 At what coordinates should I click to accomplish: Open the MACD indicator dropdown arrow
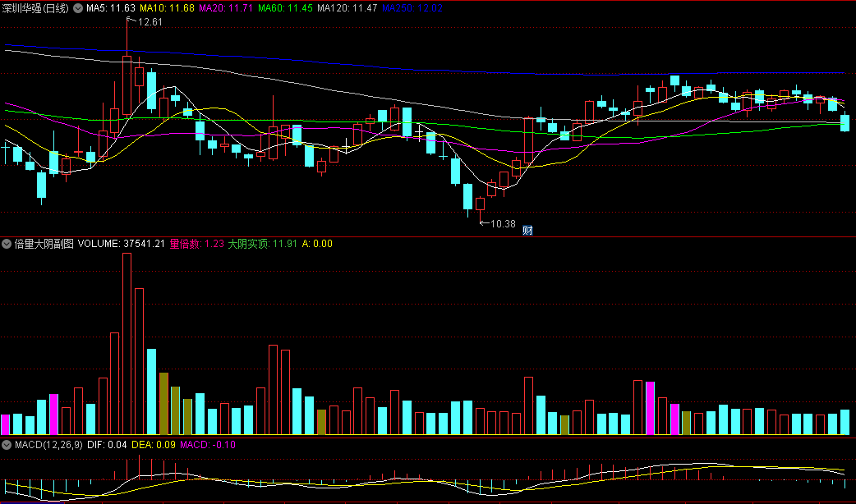[7, 445]
